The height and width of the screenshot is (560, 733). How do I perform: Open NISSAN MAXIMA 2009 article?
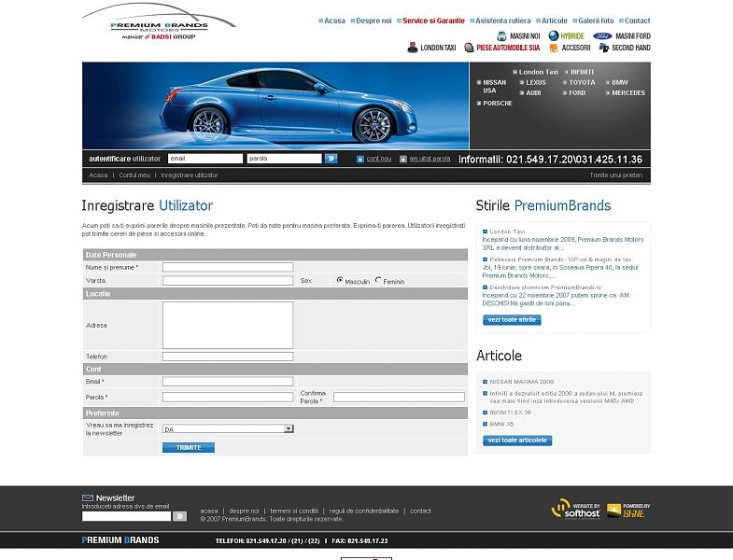tap(522, 382)
